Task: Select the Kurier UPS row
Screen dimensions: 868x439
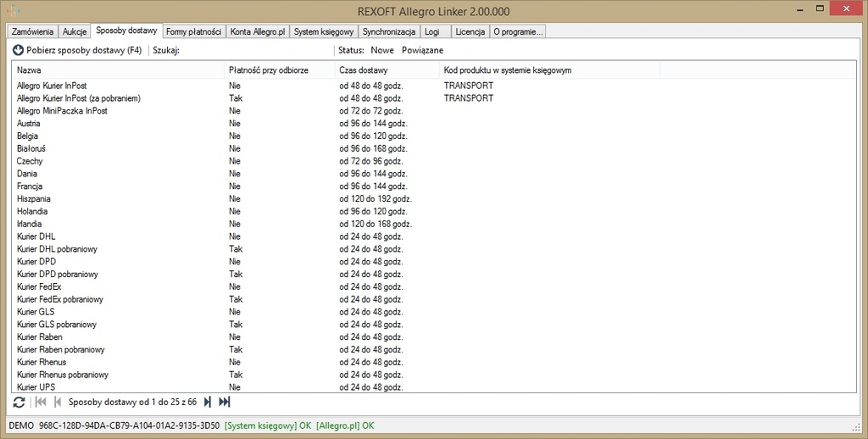Action: pos(434,387)
